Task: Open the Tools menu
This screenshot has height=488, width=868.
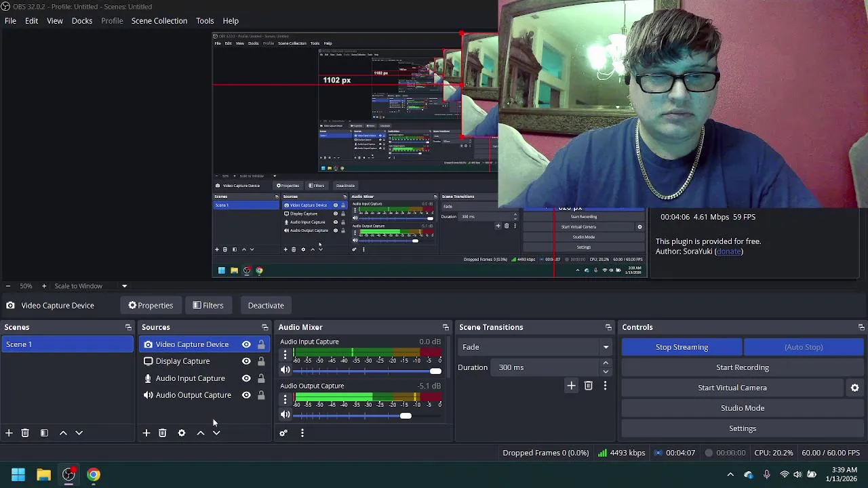Action: [205, 21]
